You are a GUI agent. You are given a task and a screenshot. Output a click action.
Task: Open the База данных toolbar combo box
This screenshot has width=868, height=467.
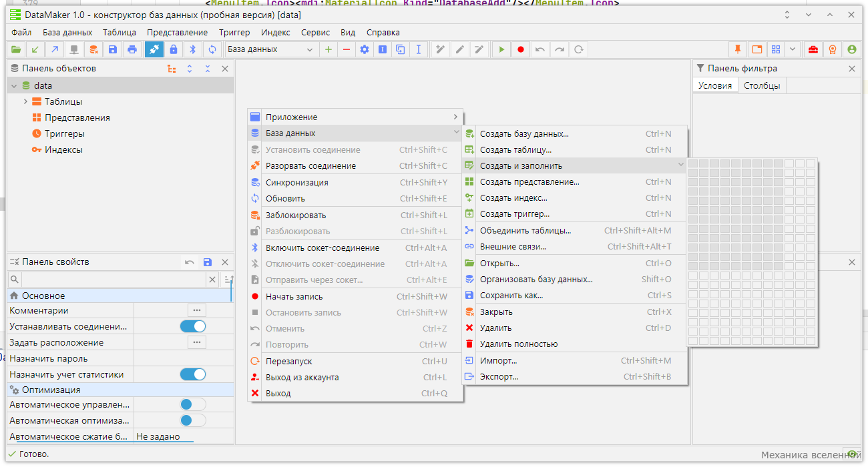271,49
